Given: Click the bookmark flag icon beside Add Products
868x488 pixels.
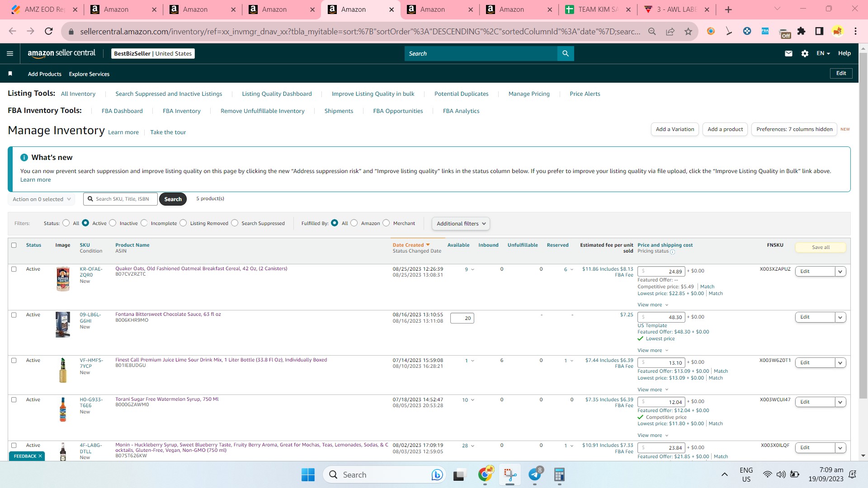Looking at the screenshot, I should coord(10,74).
